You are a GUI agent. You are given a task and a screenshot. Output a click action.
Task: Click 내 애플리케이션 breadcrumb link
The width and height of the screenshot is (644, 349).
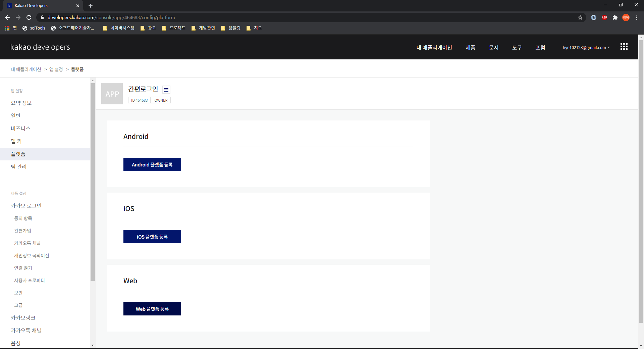click(x=26, y=69)
